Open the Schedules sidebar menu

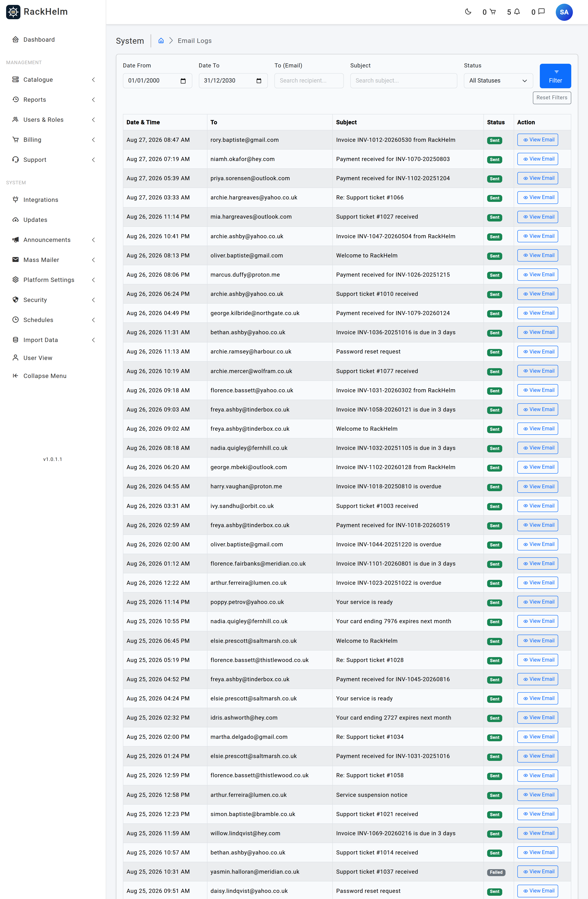tap(53, 320)
